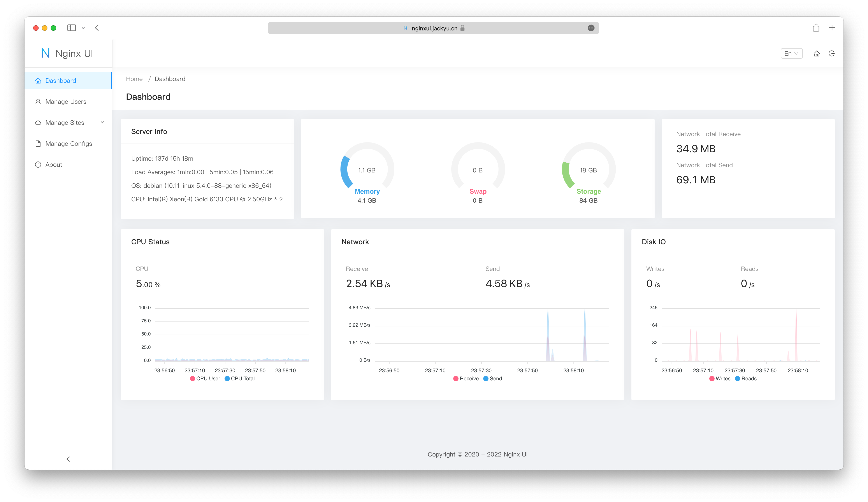Open Safari sidebar dropdown chevron

click(83, 28)
